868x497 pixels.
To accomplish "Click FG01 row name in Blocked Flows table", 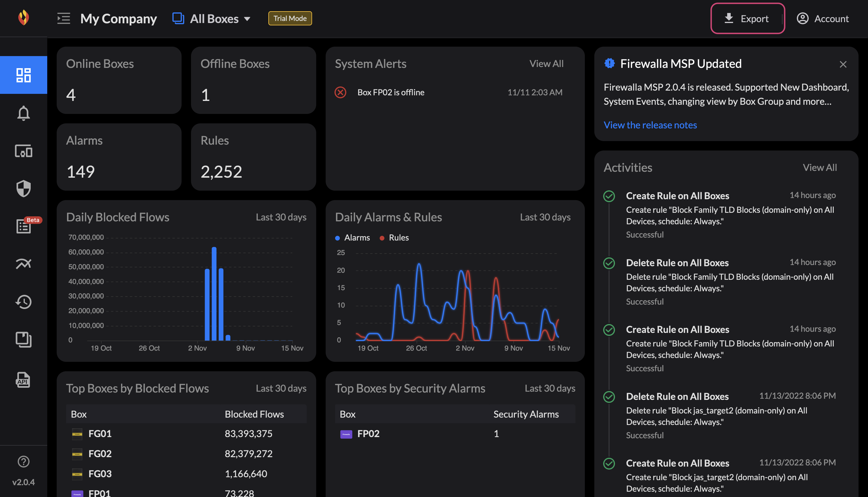I will (100, 434).
